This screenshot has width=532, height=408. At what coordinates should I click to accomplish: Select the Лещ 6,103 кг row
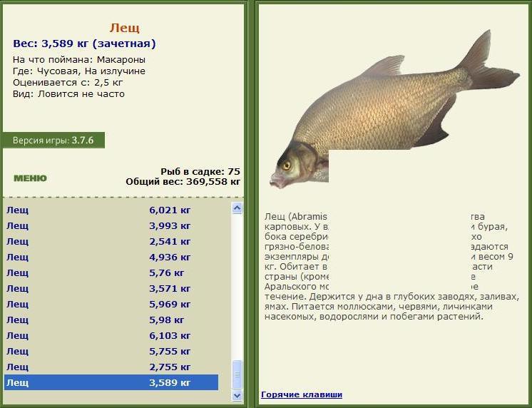click(111, 335)
